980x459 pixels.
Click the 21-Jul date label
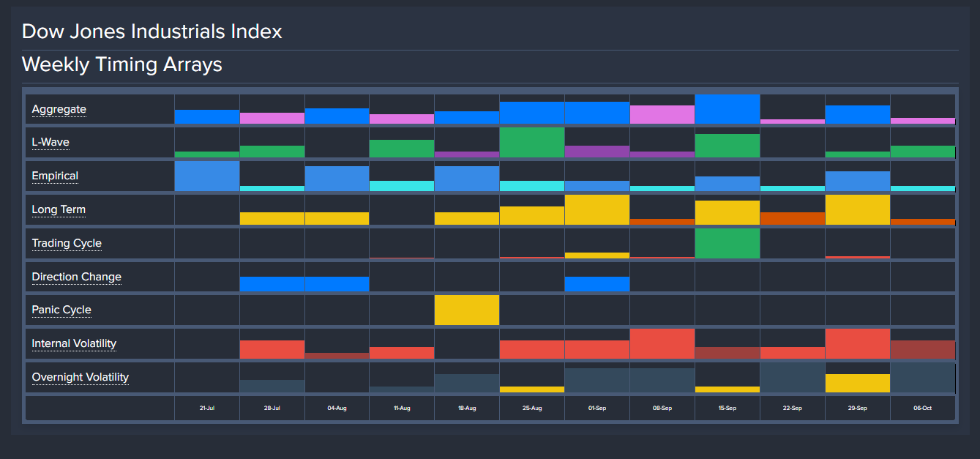(207, 408)
